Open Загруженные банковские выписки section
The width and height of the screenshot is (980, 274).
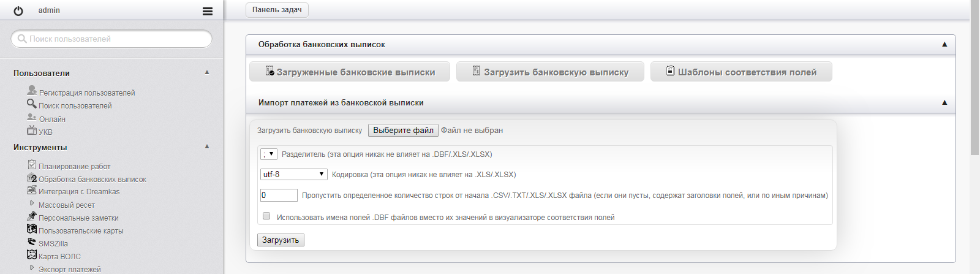click(x=350, y=72)
